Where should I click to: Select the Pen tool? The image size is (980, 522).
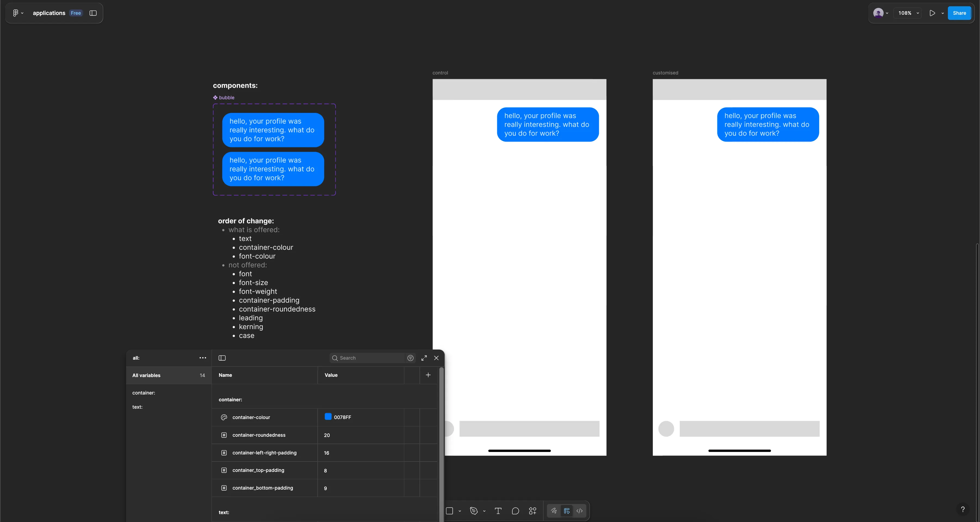(474, 511)
